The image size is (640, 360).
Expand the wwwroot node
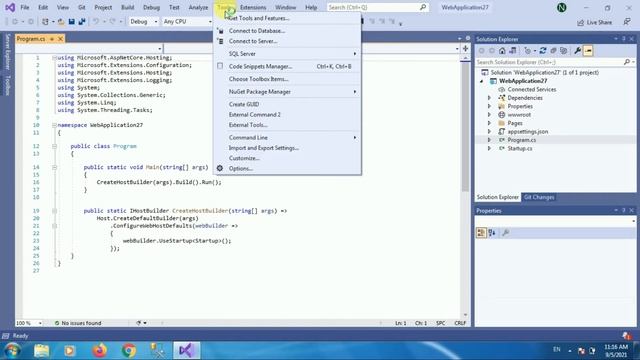point(489,115)
